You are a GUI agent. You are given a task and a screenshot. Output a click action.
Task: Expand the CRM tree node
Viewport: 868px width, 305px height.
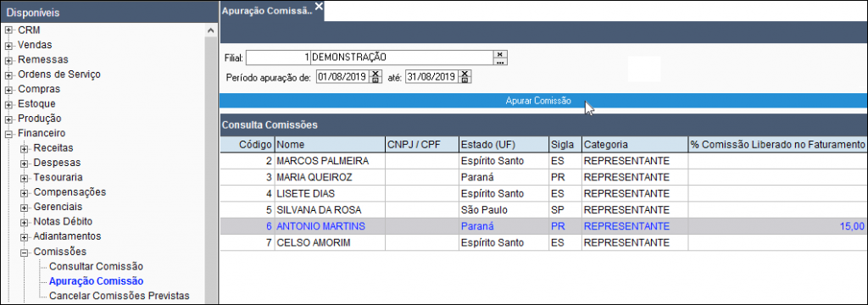[x=8, y=30]
